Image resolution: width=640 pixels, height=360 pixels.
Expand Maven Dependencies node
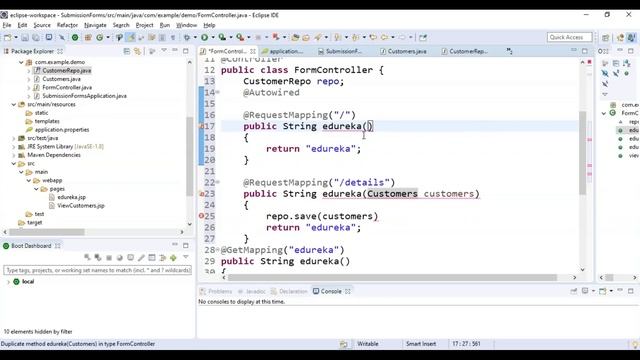coord(14,155)
